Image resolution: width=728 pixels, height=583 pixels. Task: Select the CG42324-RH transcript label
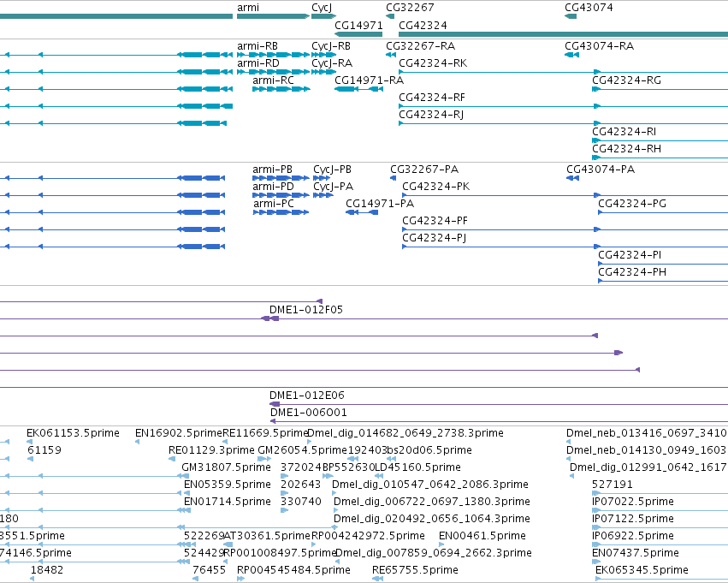pos(626,149)
